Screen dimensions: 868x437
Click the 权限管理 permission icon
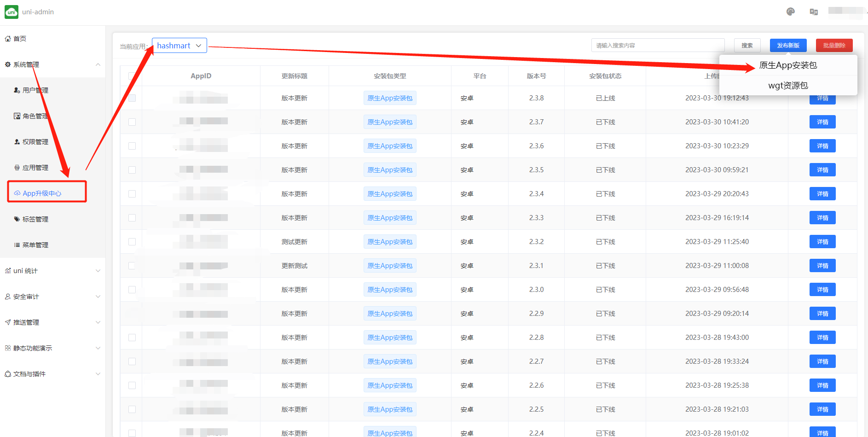(17, 142)
